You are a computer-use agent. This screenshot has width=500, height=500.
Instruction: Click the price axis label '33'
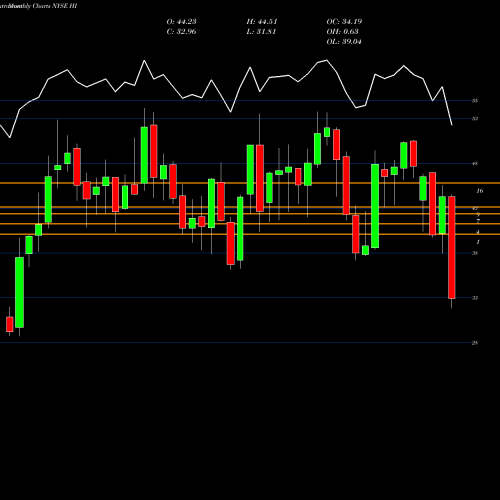(x=475, y=298)
